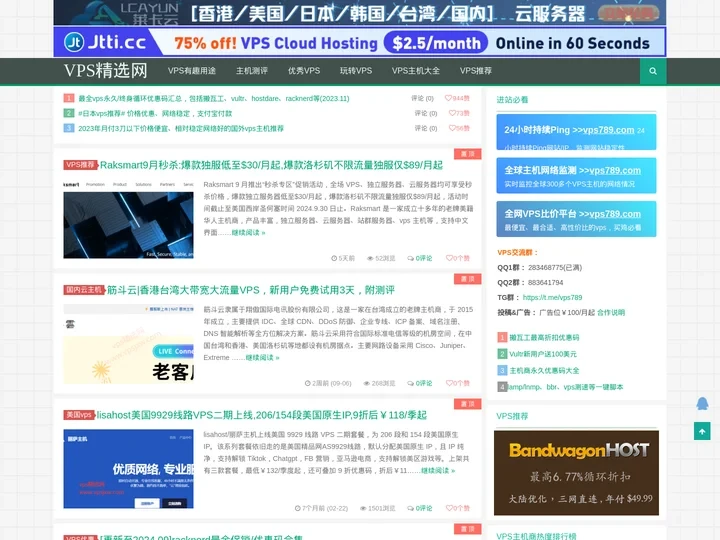The image size is (720, 540).
Task: Open Telegram group link t.me/vps789
Action: tap(552, 298)
